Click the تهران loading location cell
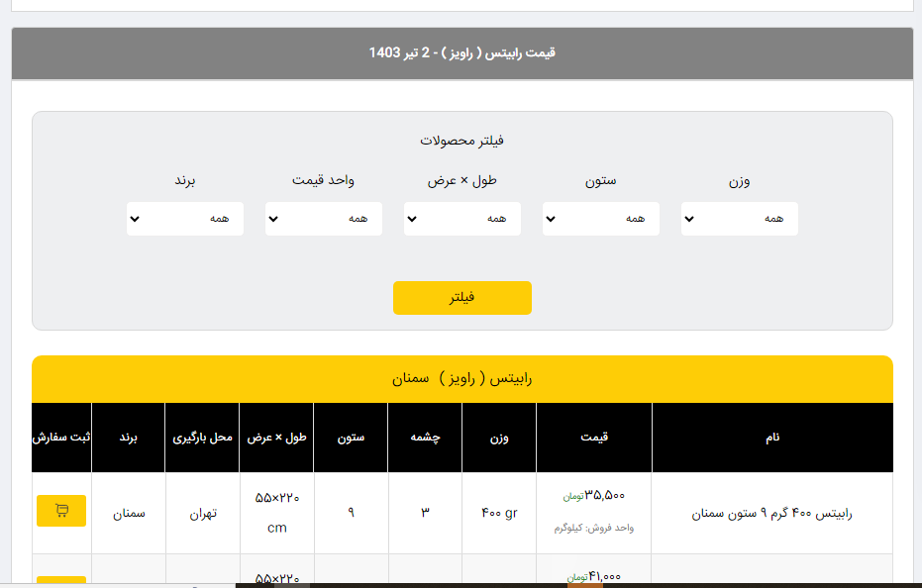This screenshot has height=588, width=922. point(202,514)
